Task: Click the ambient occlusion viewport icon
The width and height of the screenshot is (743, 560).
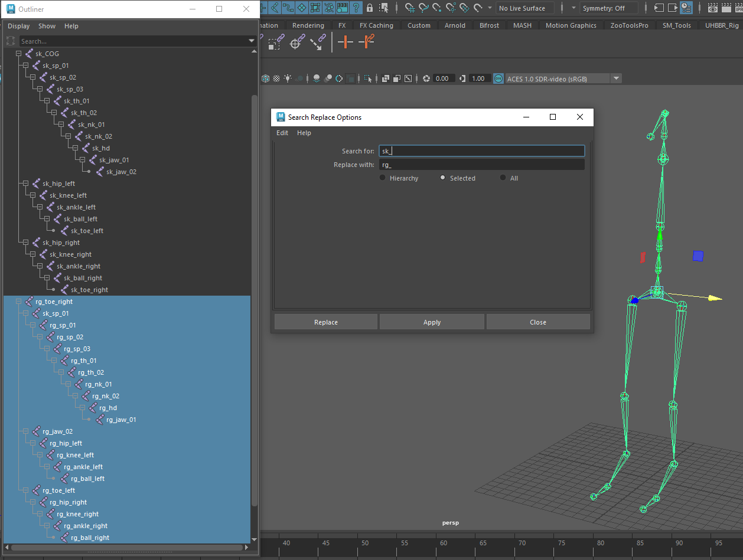Action: [317, 78]
